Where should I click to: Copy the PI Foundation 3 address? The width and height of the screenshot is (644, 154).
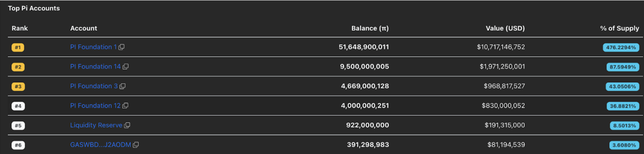click(123, 86)
